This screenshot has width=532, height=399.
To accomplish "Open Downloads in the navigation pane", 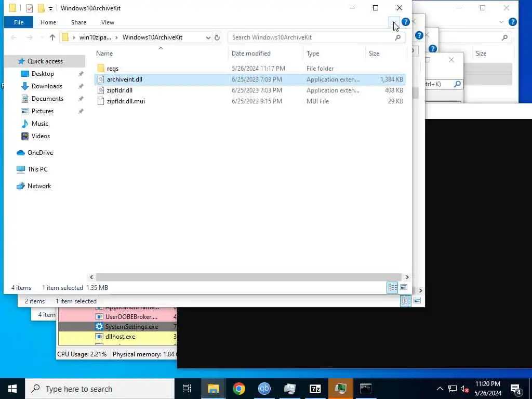I will [x=47, y=86].
